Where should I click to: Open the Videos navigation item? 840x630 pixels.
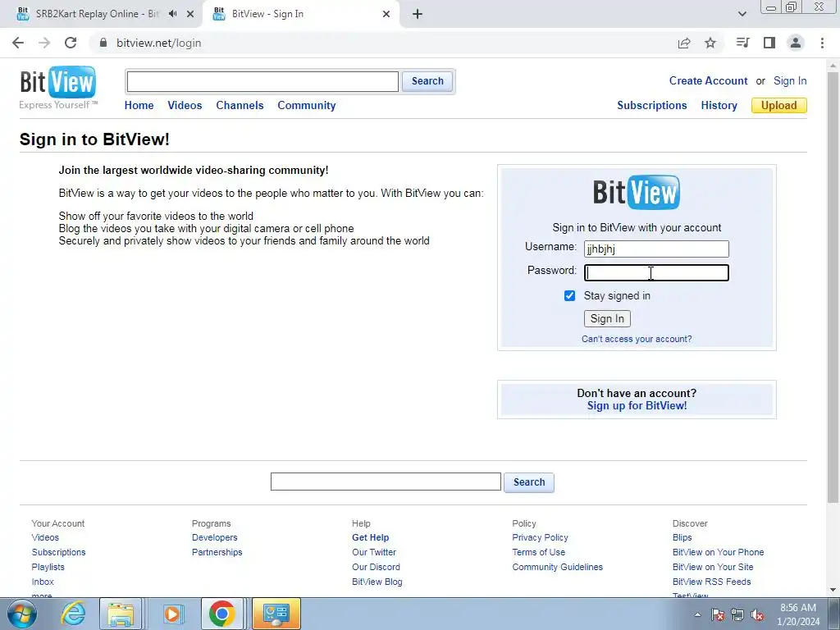tap(185, 106)
